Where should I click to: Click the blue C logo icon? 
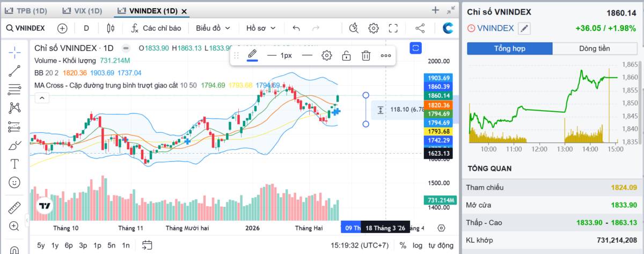coord(448,28)
